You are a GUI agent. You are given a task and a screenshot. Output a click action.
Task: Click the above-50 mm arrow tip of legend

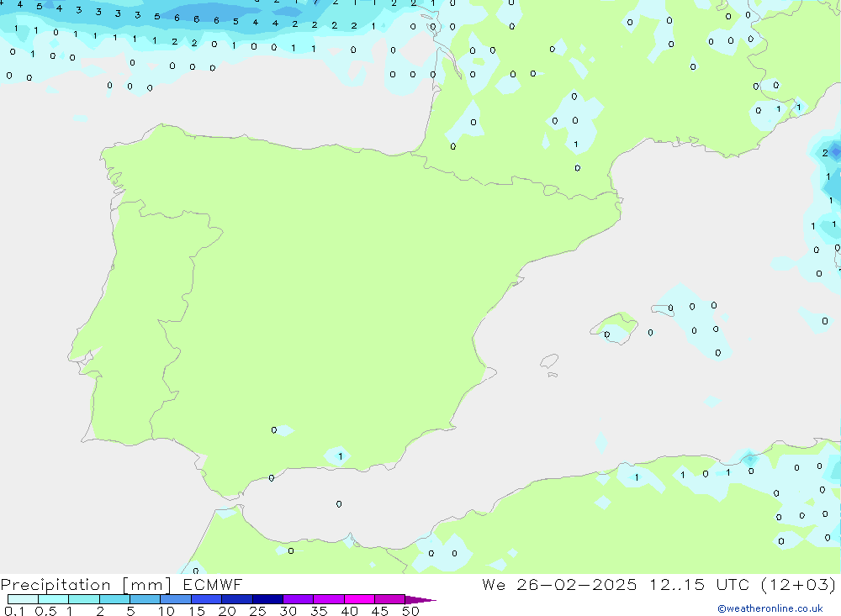tap(420, 599)
